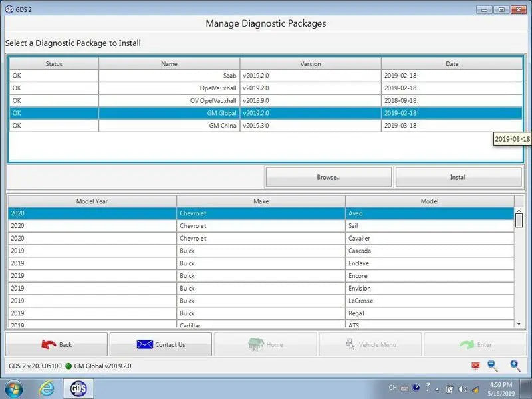The image size is (532, 399).
Task: Click the vehicle list scroll down arrow
Action: (519, 323)
